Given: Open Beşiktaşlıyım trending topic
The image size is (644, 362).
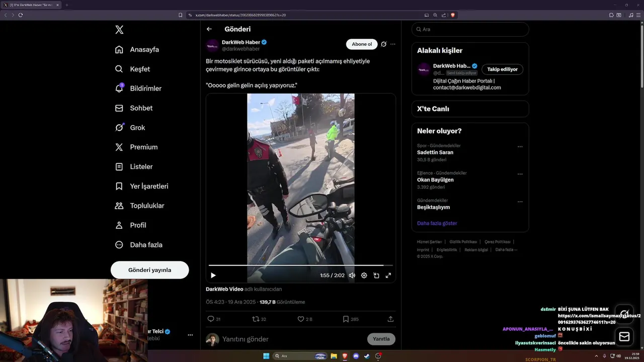Looking at the screenshot, I should pyautogui.click(x=433, y=207).
